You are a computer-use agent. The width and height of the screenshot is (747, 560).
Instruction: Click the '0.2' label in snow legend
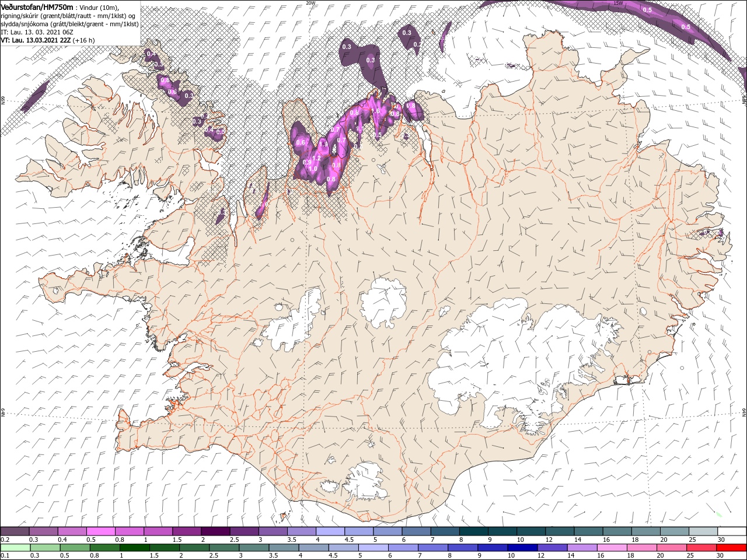pyautogui.click(x=5, y=540)
